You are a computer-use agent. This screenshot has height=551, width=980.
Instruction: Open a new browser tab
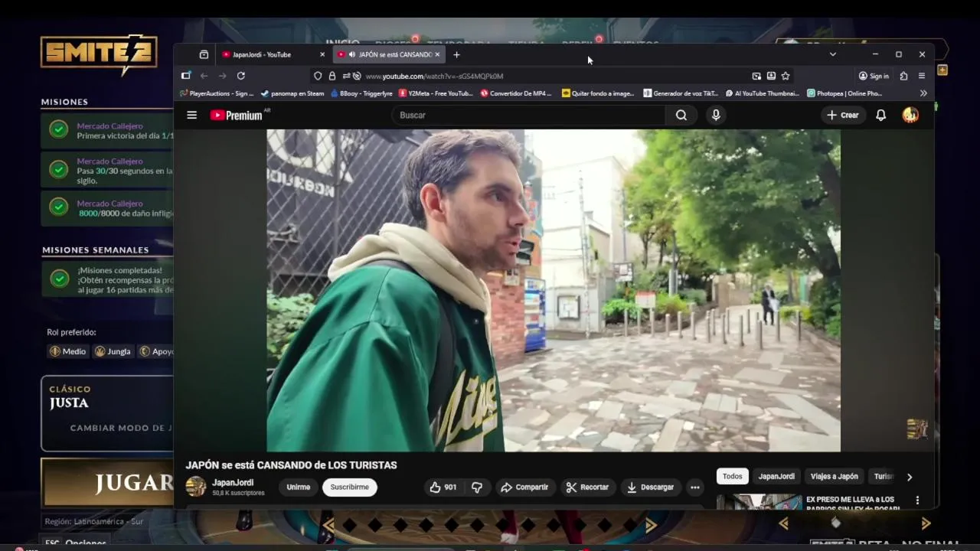pos(456,54)
